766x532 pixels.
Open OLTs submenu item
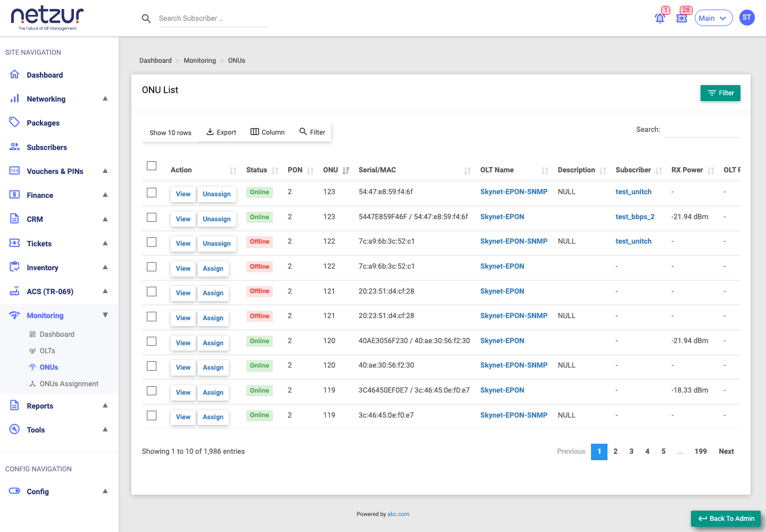(x=47, y=351)
